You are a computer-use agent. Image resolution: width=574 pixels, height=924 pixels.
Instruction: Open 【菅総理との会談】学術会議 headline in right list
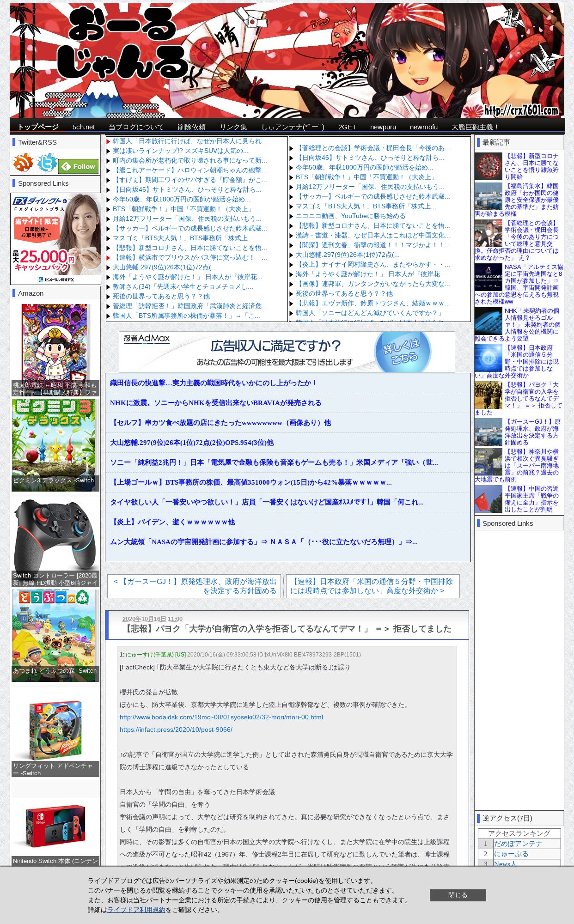click(372, 148)
